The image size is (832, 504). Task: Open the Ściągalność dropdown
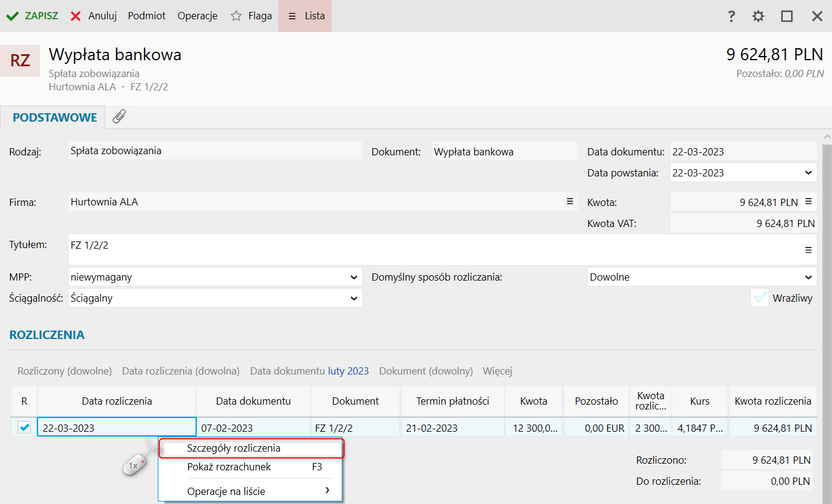pos(353,298)
